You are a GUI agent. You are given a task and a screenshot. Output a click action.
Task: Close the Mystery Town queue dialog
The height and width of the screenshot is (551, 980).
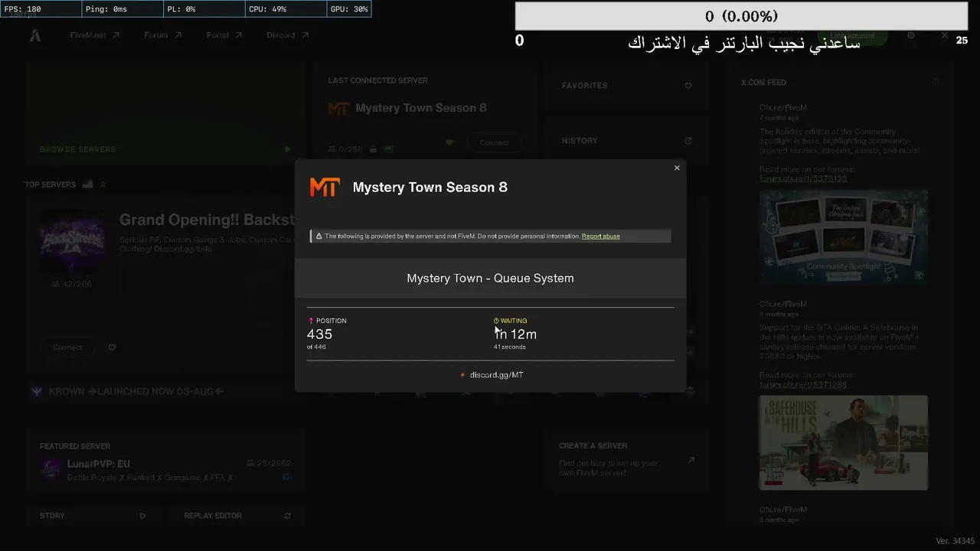[x=677, y=168]
